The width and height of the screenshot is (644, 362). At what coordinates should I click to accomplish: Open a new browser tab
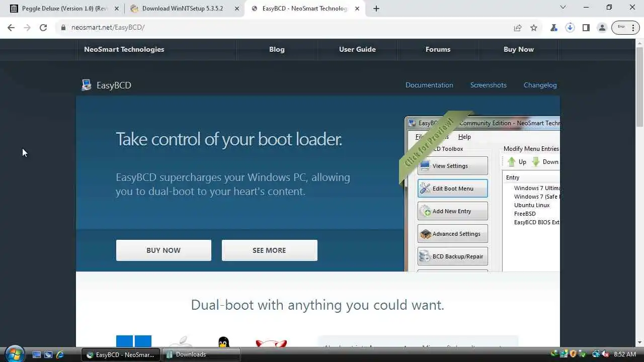click(376, 9)
